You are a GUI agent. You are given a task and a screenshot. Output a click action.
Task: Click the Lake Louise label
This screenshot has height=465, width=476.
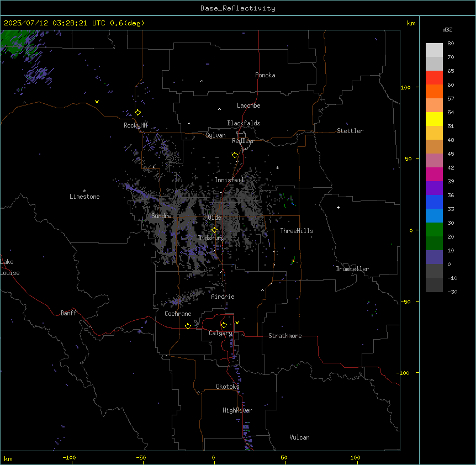(x=10, y=267)
